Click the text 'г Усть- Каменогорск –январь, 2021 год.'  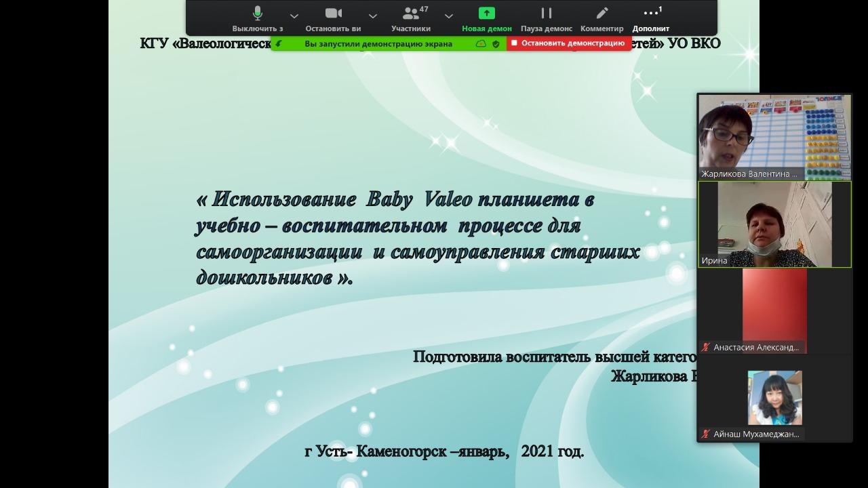click(x=444, y=451)
